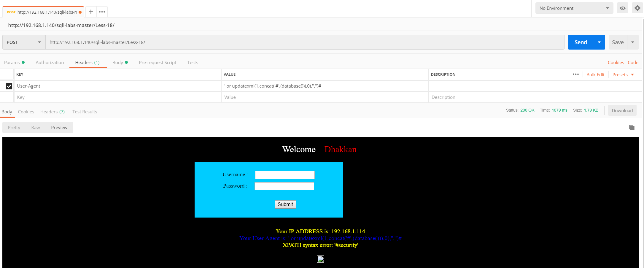Open the Pre-request Script tab

pyautogui.click(x=157, y=63)
